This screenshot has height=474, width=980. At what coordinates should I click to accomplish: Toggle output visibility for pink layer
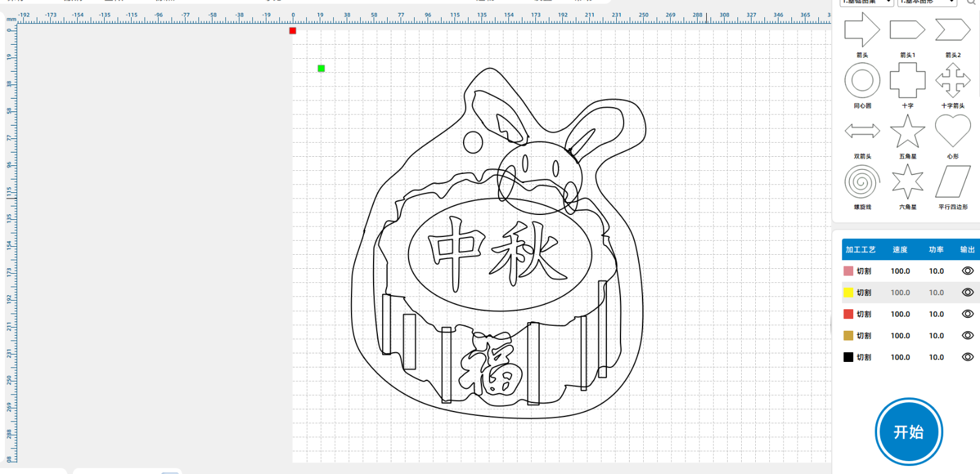968,271
